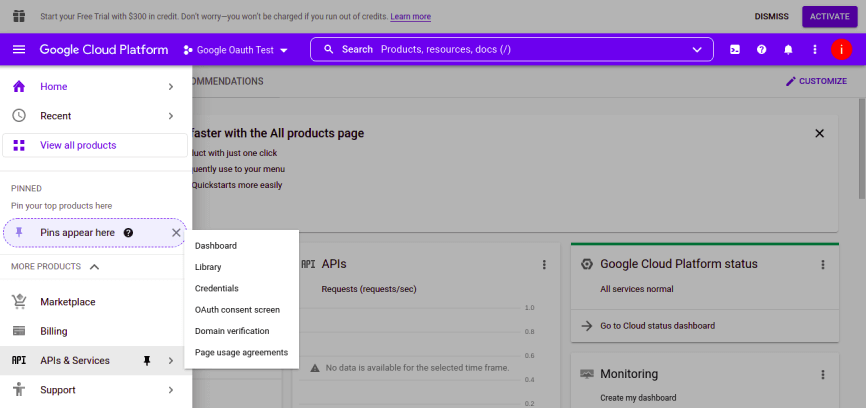Click the Google Cloud Platform logo text

coord(104,50)
